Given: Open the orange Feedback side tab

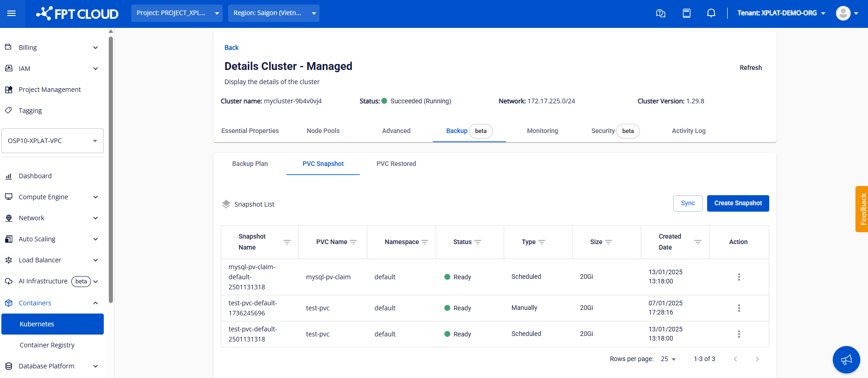Looking at the screenshot, I should 862,209.
